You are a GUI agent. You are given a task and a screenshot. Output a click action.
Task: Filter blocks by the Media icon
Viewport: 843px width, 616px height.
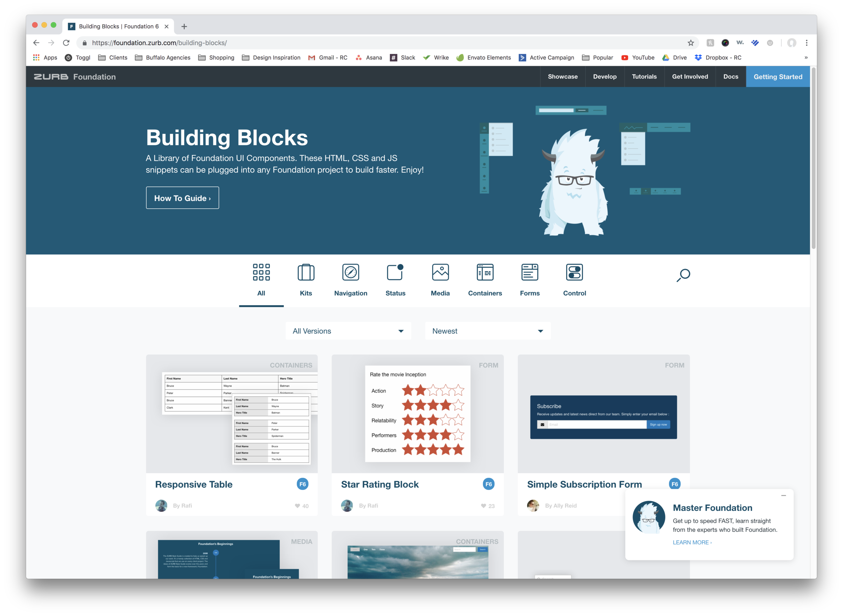tap(440, 272)
